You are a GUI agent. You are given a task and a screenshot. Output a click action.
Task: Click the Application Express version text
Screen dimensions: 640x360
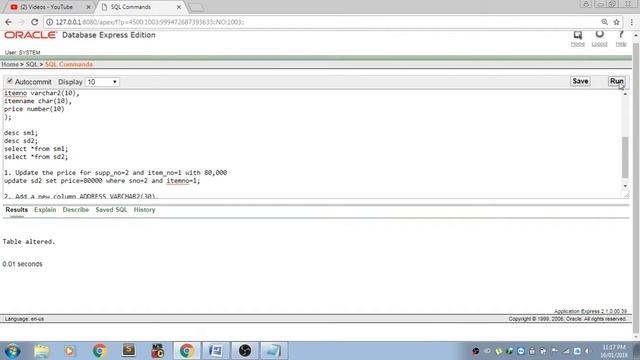[590, 311]
